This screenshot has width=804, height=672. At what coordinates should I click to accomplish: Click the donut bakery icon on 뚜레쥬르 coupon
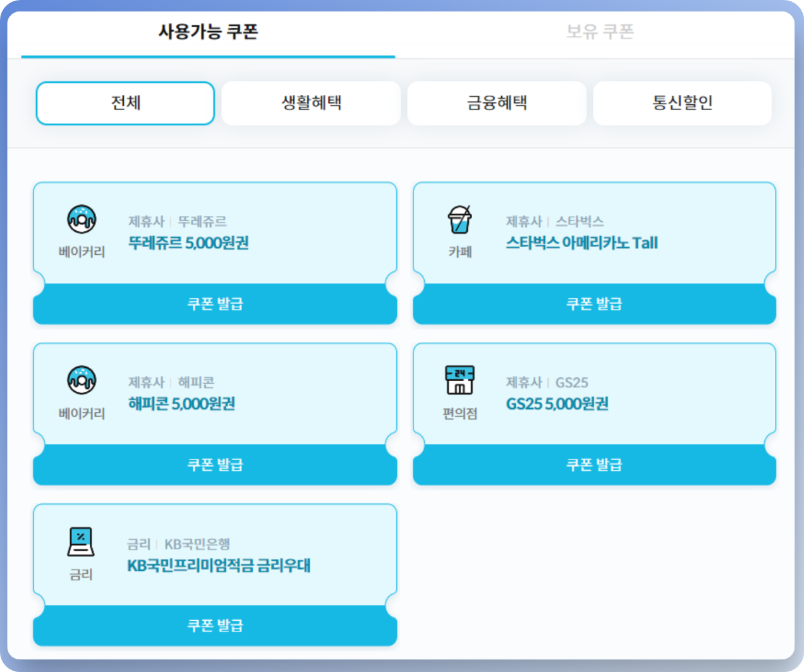tap(82, 219)
